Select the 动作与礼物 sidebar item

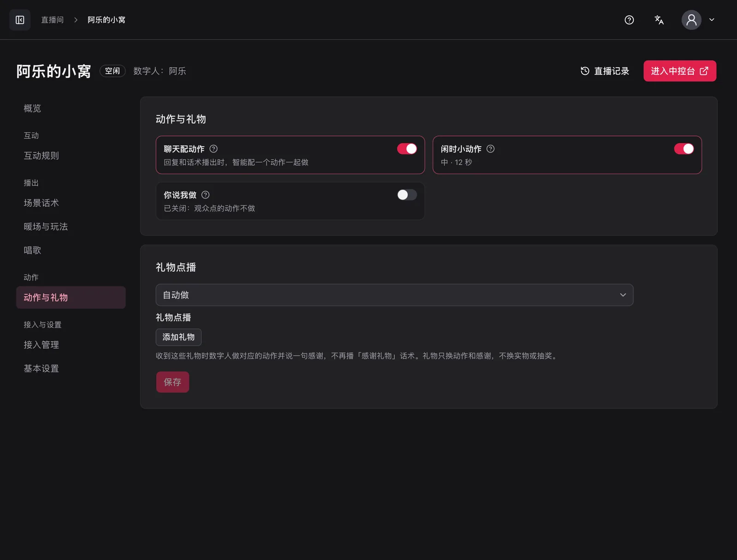coord(71,297)
